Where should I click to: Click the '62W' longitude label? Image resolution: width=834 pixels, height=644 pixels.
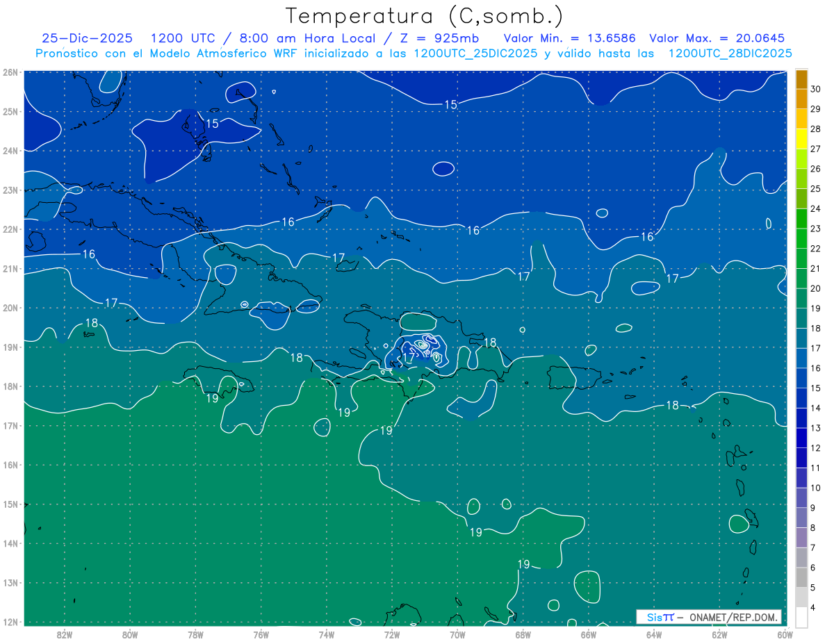click(719, 634)
